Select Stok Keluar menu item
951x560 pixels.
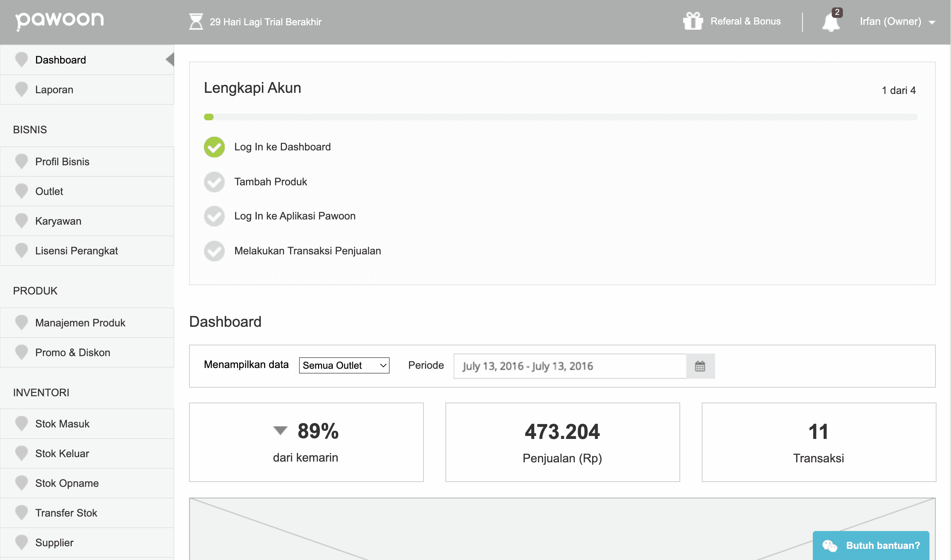click(x=87, y=454)
